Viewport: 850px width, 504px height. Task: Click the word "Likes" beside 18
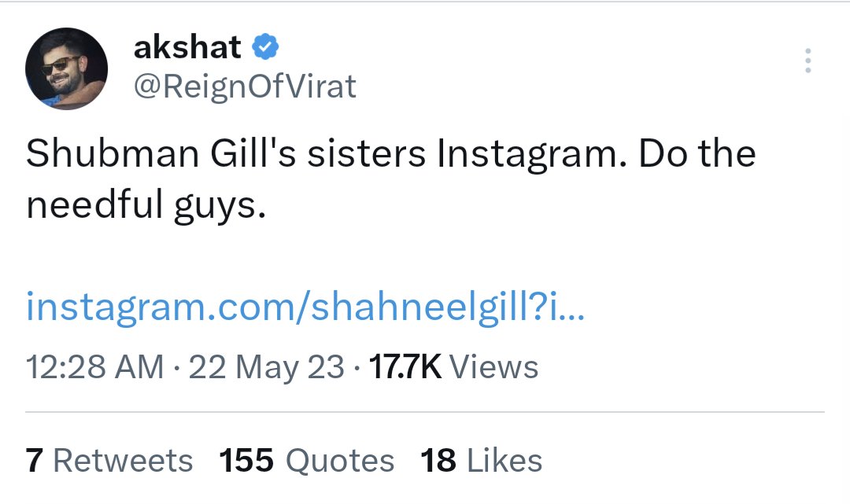(503, 461)
